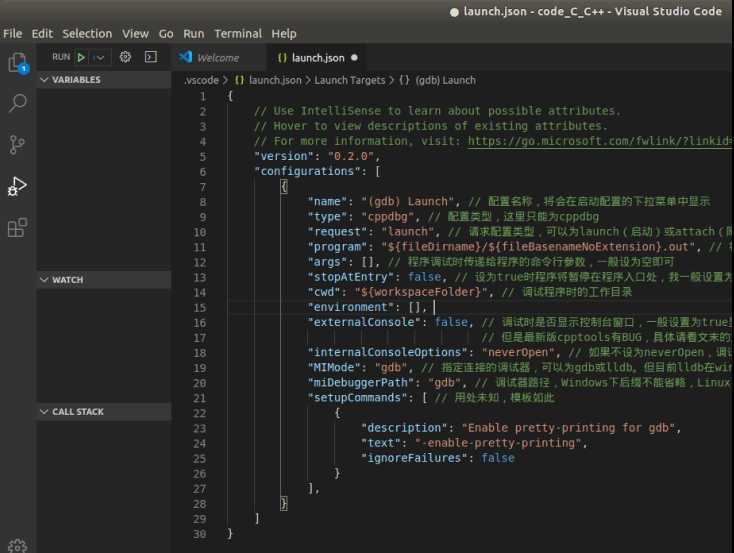Image resolution: width=734 pixels, height=553 pixels.
Task: Open the Help menu
Action: click(284, 34)
